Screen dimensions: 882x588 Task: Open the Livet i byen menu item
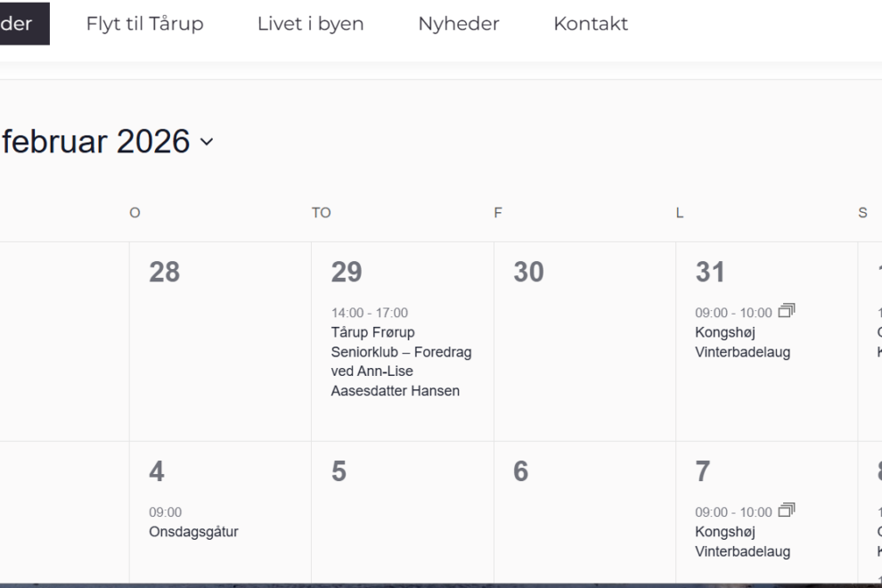(310, 24)
